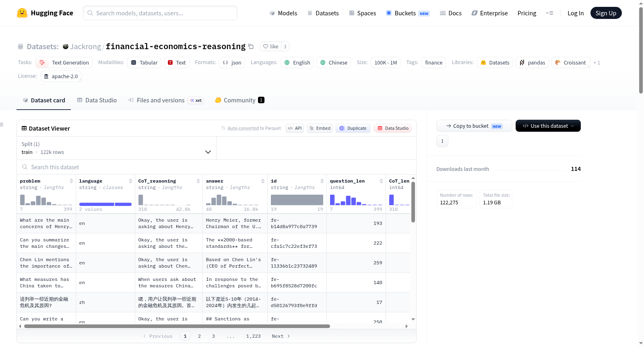Viewport: 644px width, 347px height.
Task: Sort the question_len column using its arrows
Action: coord(381,181)
